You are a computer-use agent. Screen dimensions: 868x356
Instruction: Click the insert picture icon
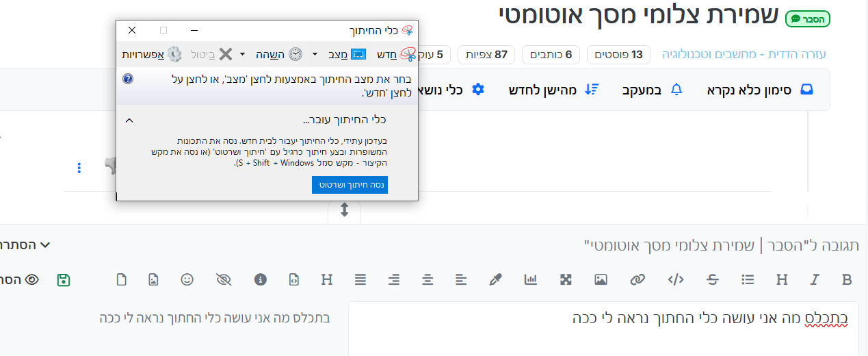coord(601,279)
